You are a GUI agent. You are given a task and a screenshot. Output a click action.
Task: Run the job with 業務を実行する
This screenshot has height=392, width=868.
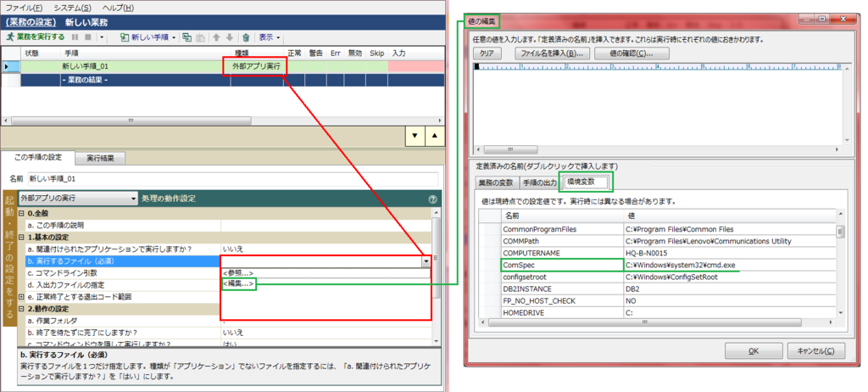[36, 37]
